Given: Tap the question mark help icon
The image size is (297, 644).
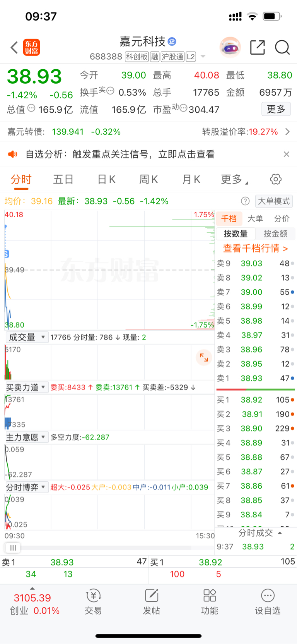Looking at the screenshot, I should coord(245,201).
